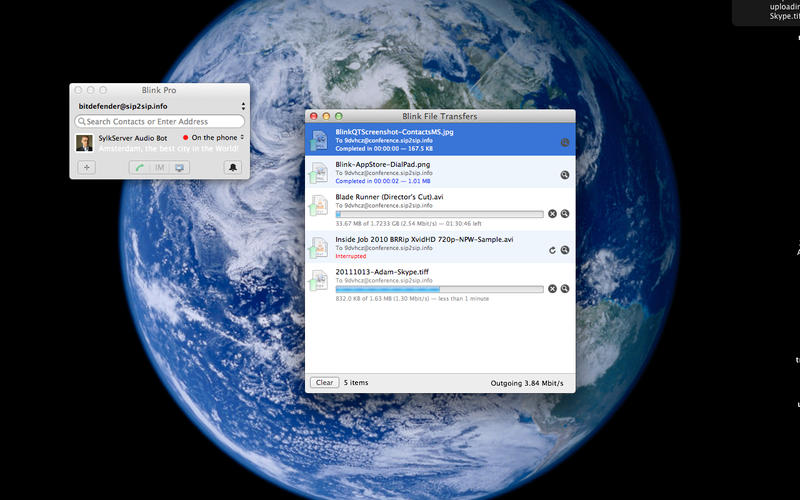Click the red On the phone status dot
Screen dimensions: 800x500
coord(185,138)
